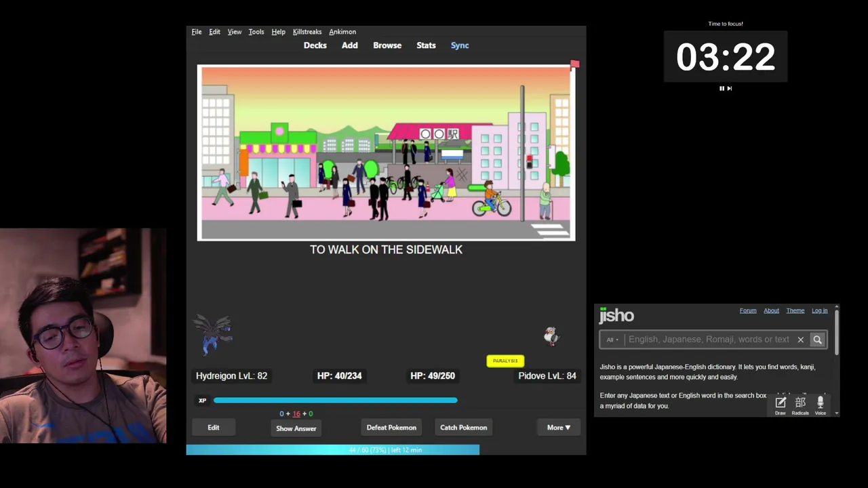Open the Tools menu

256,32
